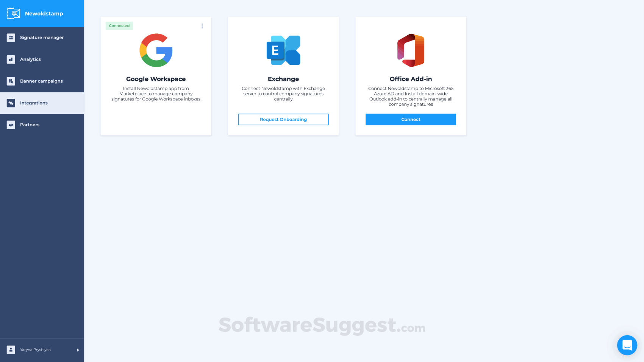Click the Connected status badge
This screenshot has width=644, height=362.
(119, 26)
